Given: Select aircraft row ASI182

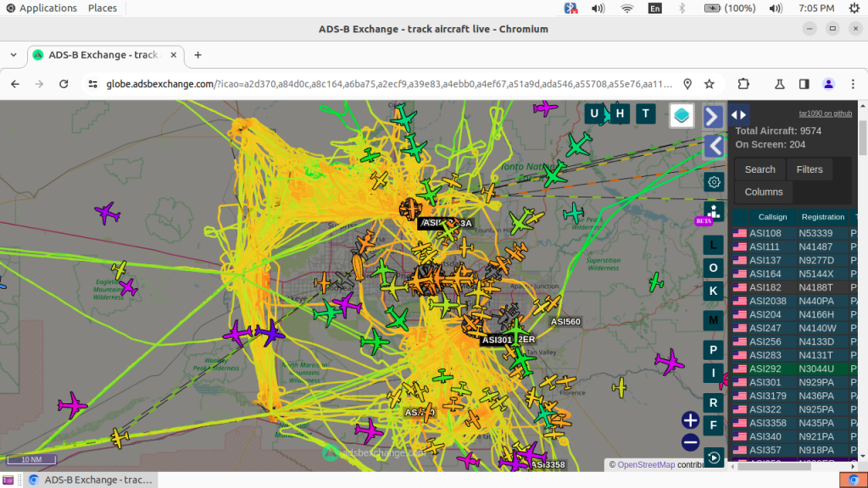Looking at the screenshot, I should click(x=794, y=287).
